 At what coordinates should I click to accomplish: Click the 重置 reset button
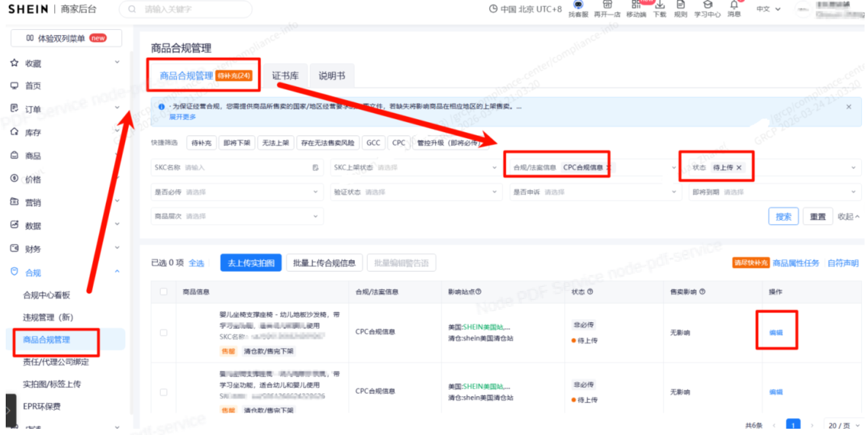(x=818, y=217)
